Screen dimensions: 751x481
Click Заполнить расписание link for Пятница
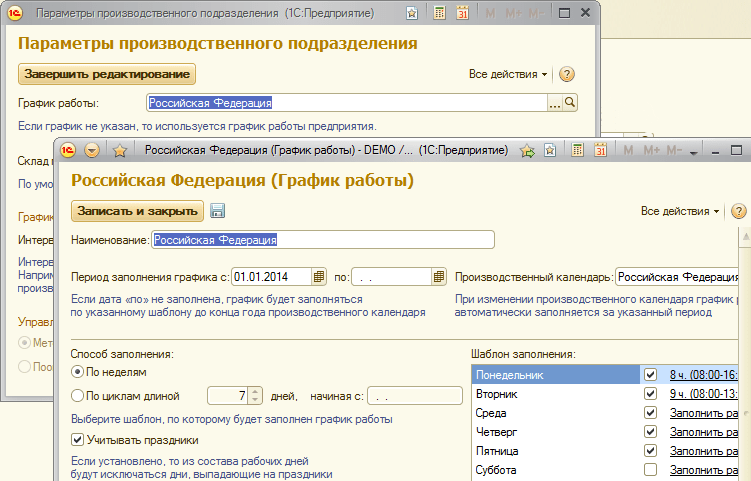704,451
